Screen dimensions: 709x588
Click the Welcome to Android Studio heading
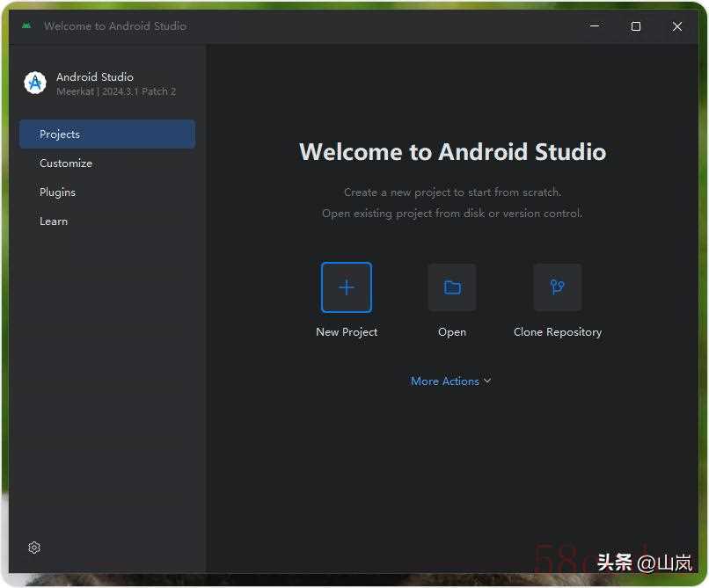click(x=452, y=152)
